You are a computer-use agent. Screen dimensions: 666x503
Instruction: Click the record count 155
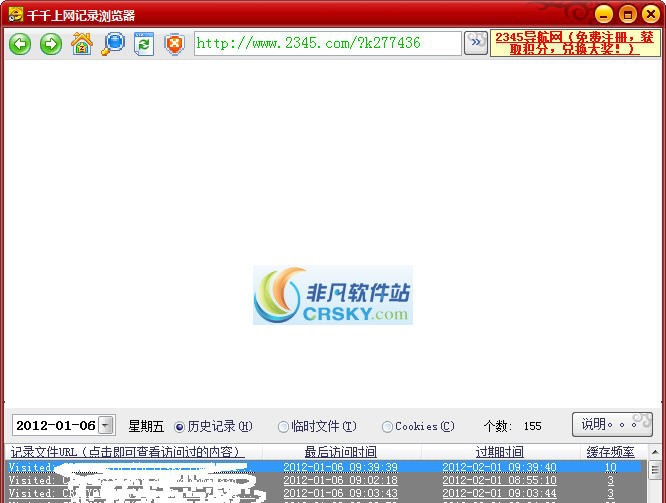pyautogui.click(x=532, y=426)
